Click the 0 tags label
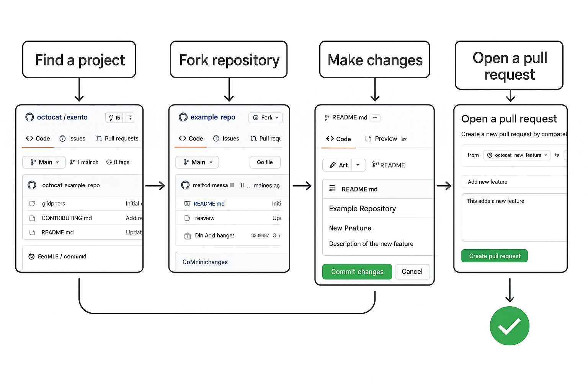The image size is (588, 392). (x=121, y=162)
